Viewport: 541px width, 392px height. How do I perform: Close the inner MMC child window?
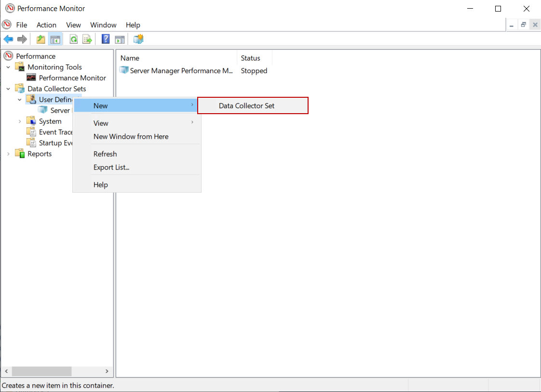(535, 25)
